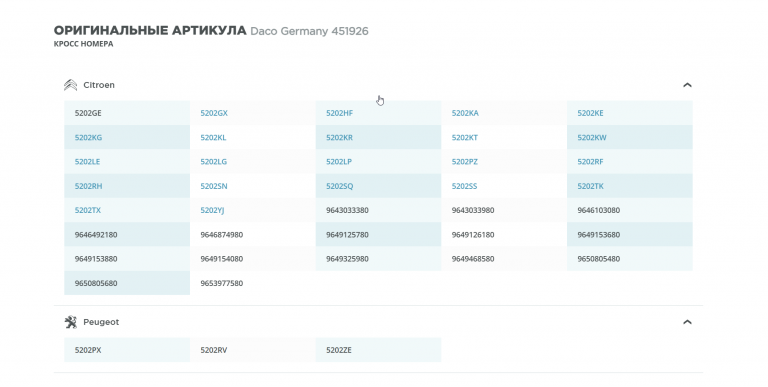The image size is (768, 387).
Task: Click the КРОСС НОМЕРА label
Action: tap(84, 44)
